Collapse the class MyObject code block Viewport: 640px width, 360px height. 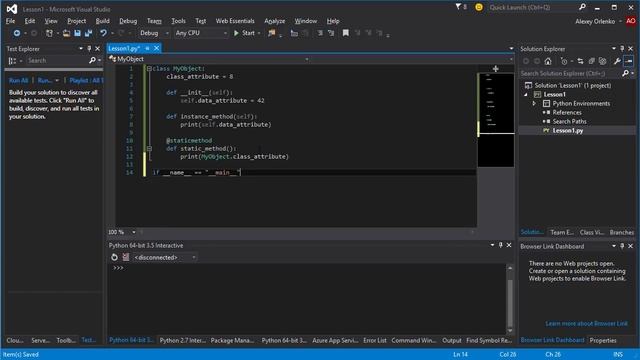pyautogui.click(x=149, y=69)
